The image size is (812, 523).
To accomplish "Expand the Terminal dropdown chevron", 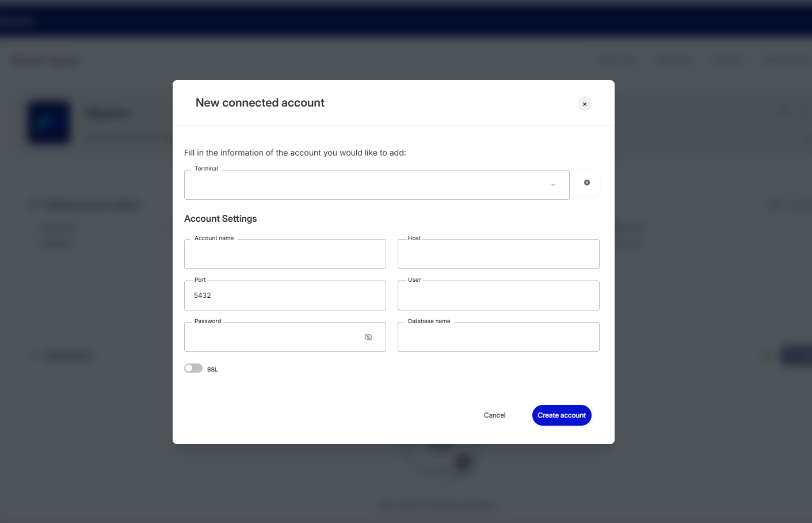I will pyautogui.click(x=553, y=185).
